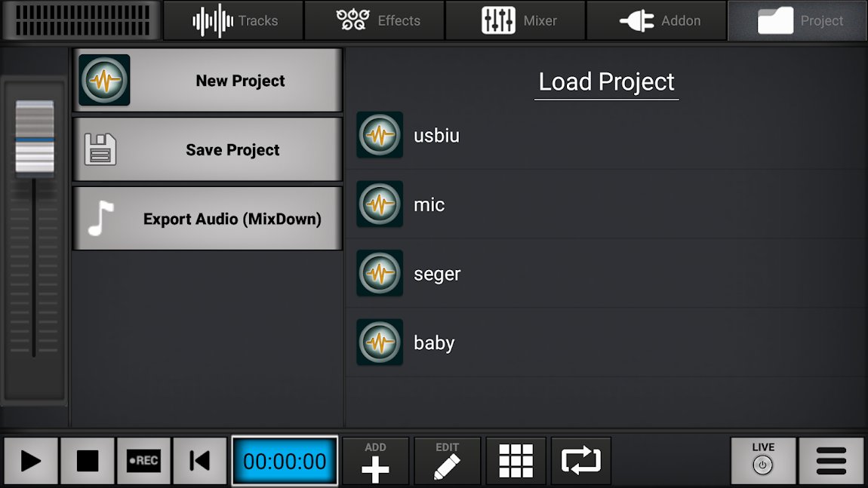Screen dimensions: 868x488
Task: Open the grid/pattern view icon
Action: click(516, 460)
